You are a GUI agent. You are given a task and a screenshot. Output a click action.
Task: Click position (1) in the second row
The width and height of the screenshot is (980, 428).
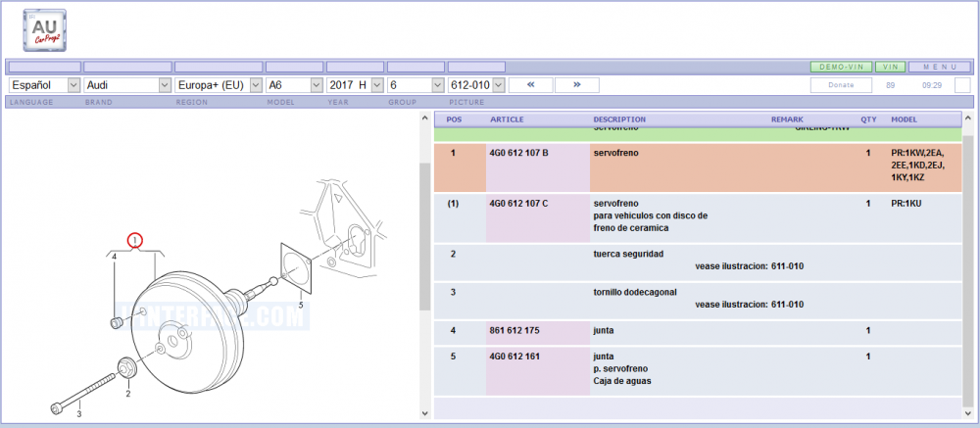coord(455,203)
